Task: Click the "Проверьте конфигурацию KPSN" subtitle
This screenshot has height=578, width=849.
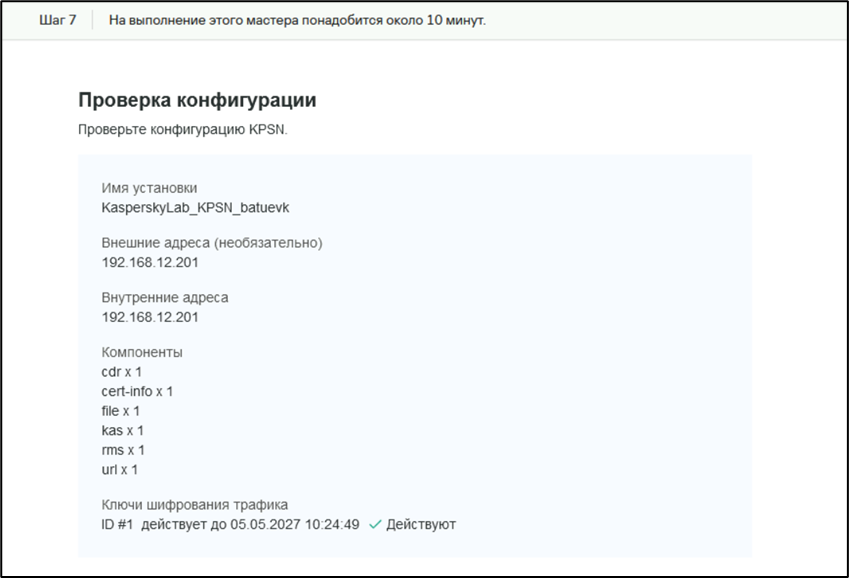Action: 182,130
